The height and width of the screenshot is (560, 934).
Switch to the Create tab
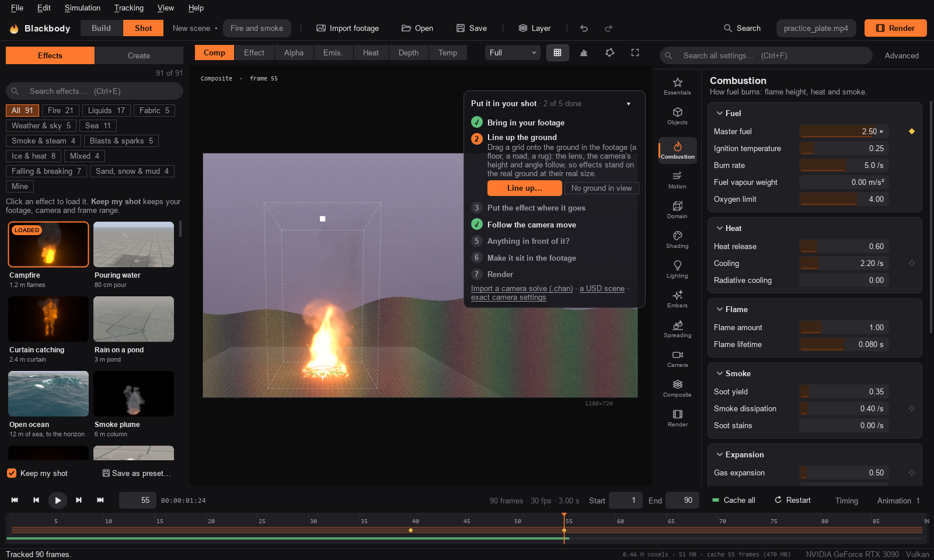tap(139, 55)
